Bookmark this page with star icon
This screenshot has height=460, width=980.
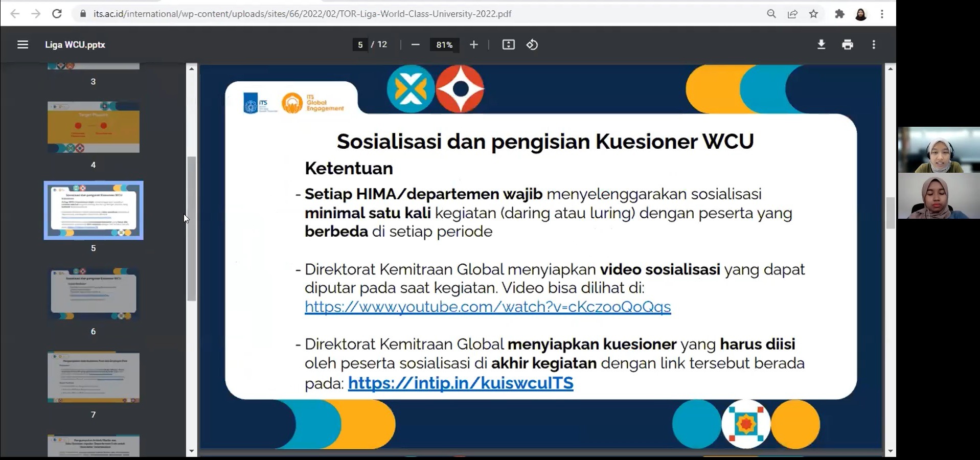814,14
